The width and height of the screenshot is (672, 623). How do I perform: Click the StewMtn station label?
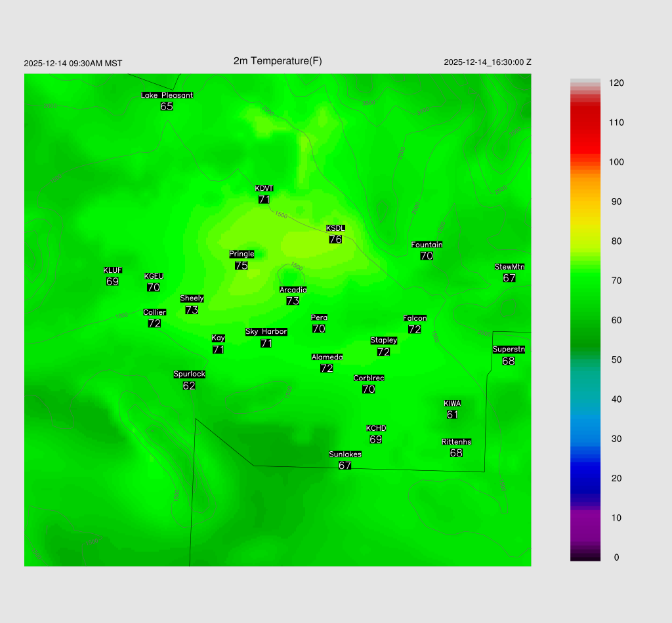(509, 267)
